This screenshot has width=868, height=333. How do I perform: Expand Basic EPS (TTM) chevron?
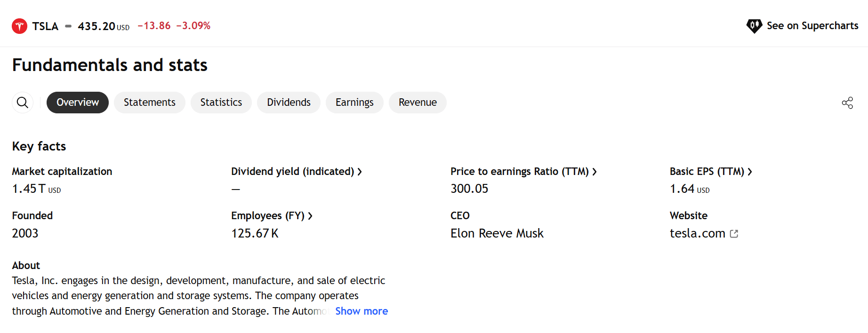coord(750,172)
